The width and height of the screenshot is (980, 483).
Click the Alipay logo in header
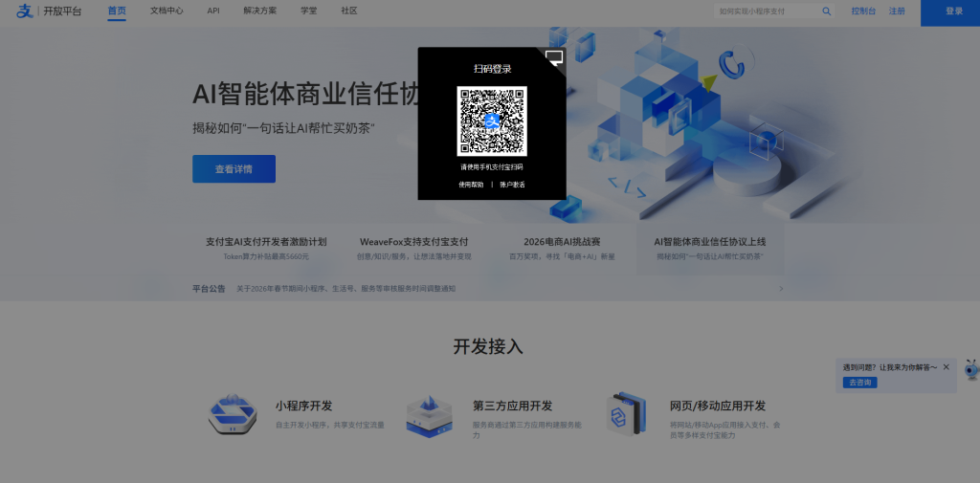[x=24, y=11]
